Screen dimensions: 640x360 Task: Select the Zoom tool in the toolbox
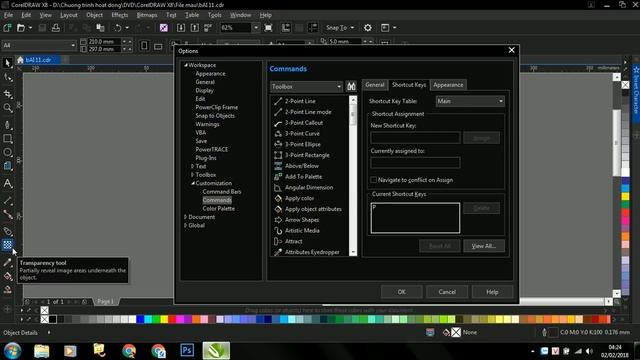[7, 108]
